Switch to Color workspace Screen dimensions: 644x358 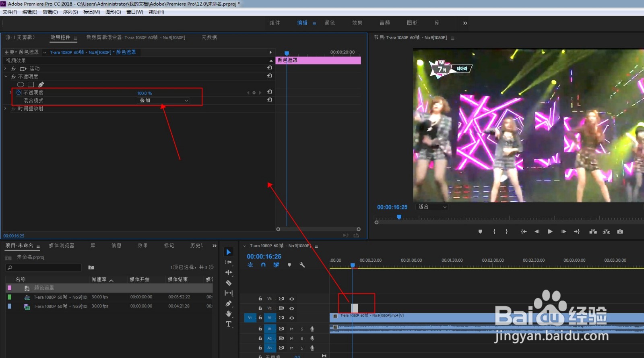click(x=330, y=23)
